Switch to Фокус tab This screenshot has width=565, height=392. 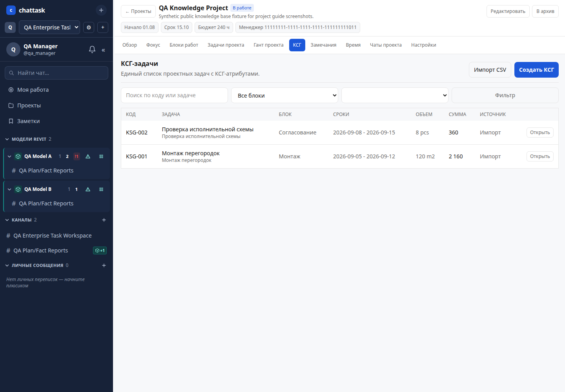pos(153,45)
